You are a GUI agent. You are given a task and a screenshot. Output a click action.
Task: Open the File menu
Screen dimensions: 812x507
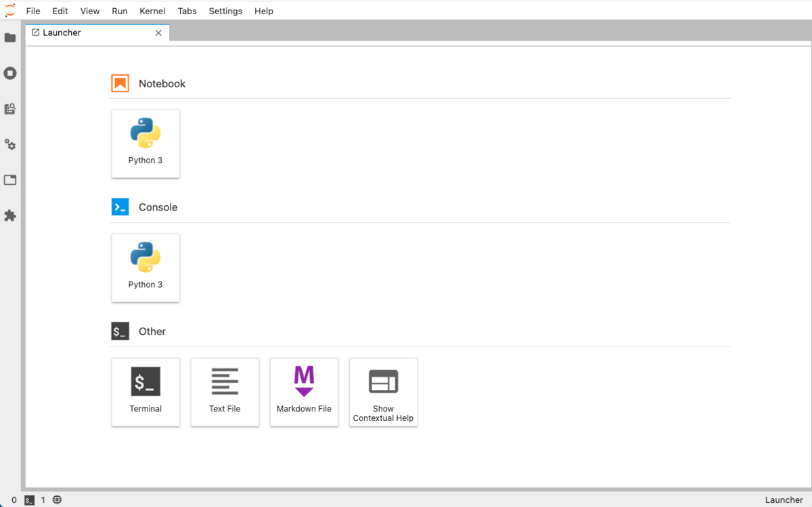[x=33, y=11]
